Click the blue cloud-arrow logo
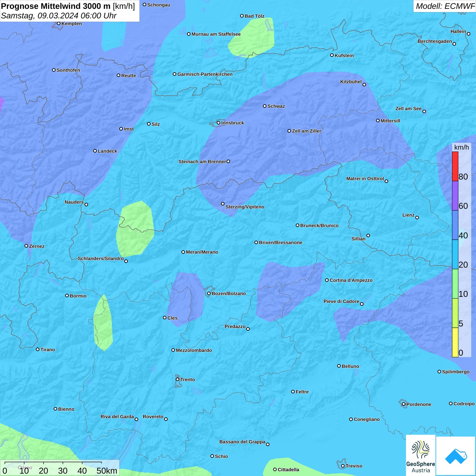The image size is (476, 476). (456, 456)
